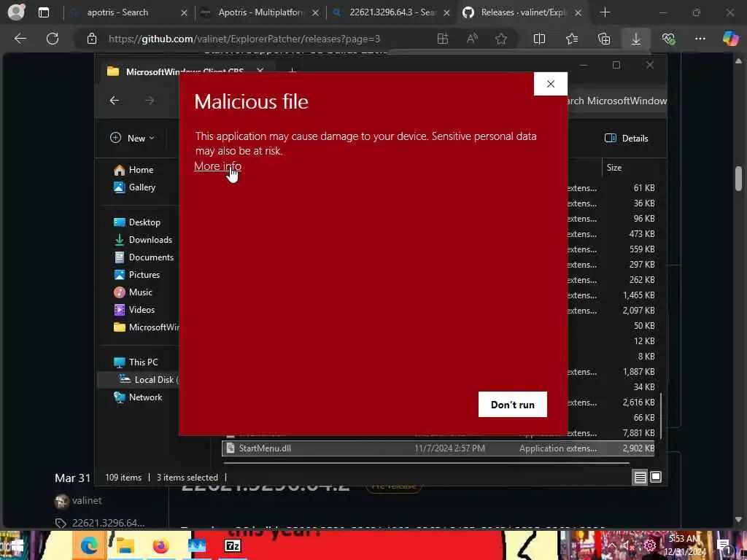Open the split screen icon
Screen dimensions: 747x560
[x=539, y=39]
